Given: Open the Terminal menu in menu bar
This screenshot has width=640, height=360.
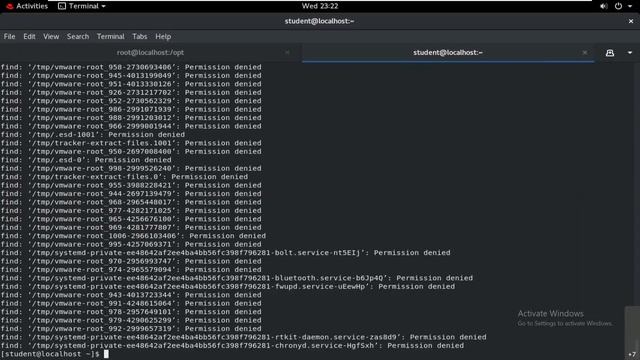Looking at the screenshot, I should [111, 36].
